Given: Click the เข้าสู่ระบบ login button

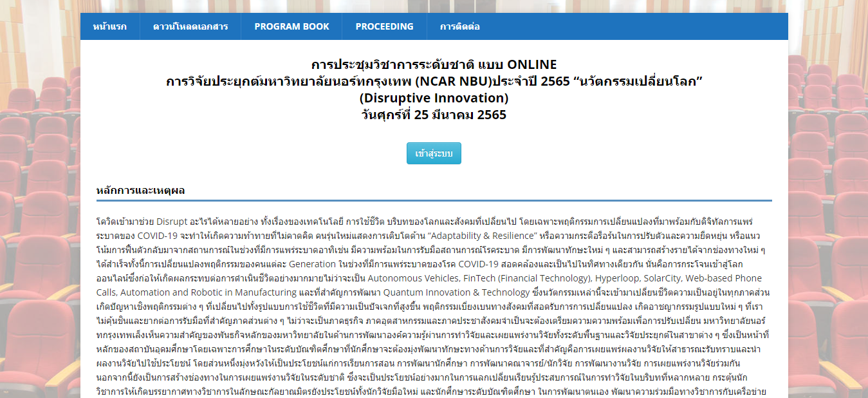Looking at the screenshot, I should click(x=434, y=153).
